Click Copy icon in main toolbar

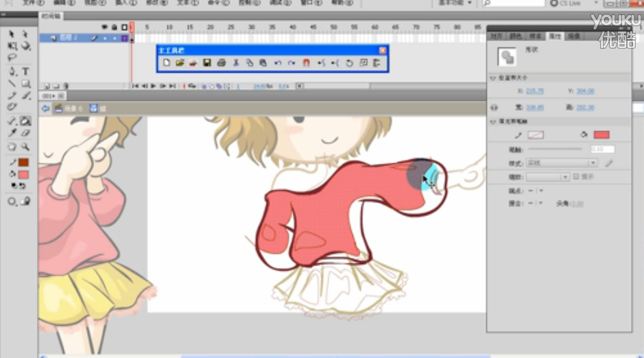click(250, 63)
